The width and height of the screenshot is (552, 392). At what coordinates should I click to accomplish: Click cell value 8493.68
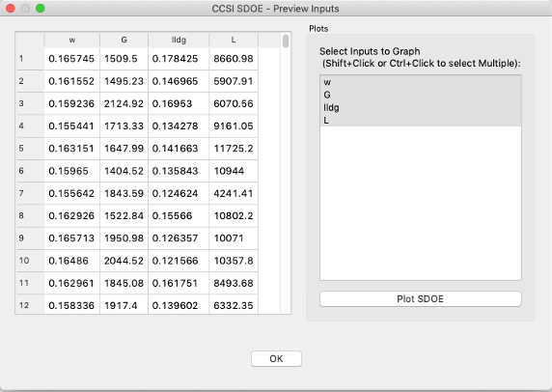point(234,283)
